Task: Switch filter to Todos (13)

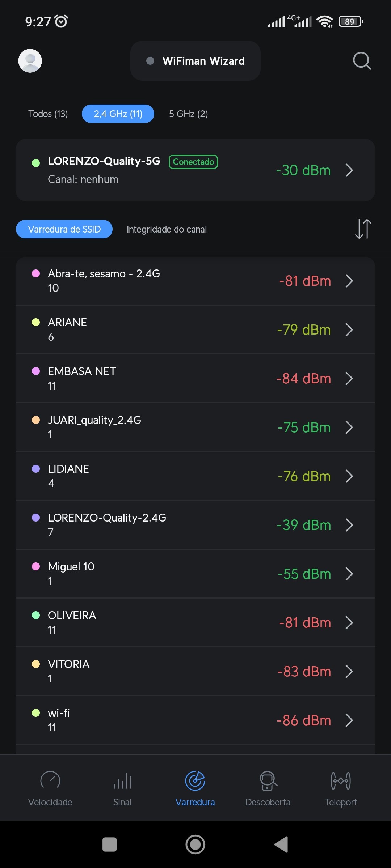Action: coord(48,114)
